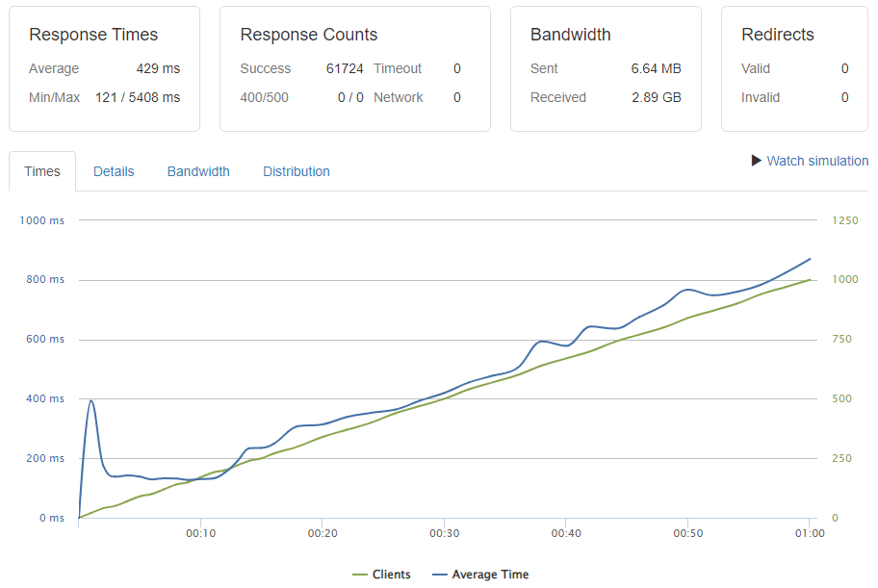Image resolution: width=878 pixels, height=588 pixels.
Task: Click the 00:30 marker on time axis
Action: 443,533
